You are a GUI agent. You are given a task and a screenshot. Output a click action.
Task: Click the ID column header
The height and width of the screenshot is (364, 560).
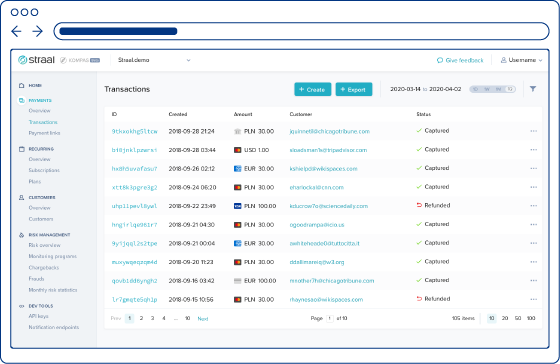[114, 114]
